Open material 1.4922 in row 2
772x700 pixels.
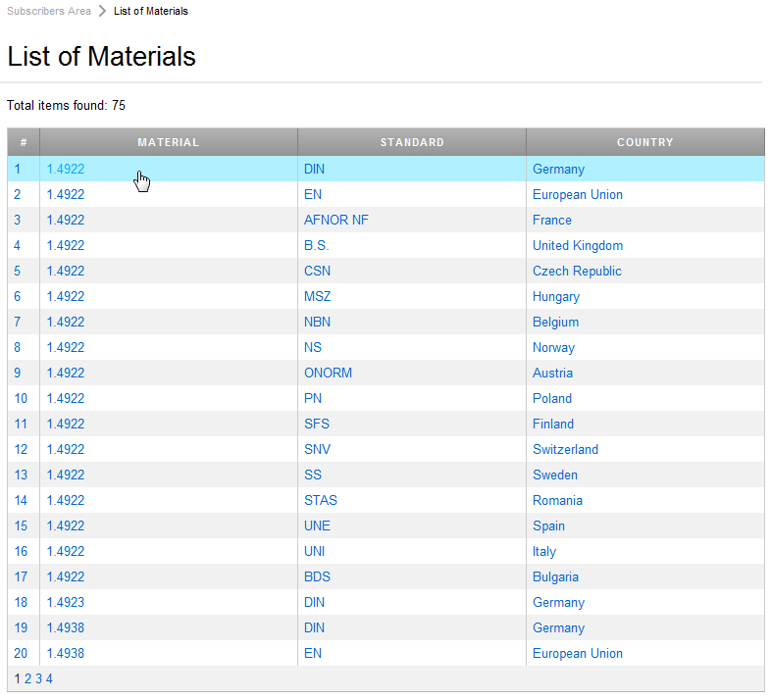[66, 194]
